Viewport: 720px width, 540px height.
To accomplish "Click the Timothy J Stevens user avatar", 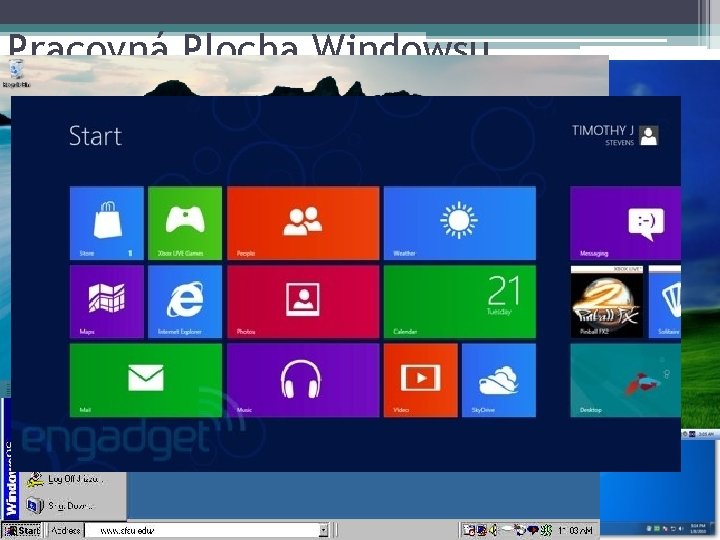I will pos(649,135).
